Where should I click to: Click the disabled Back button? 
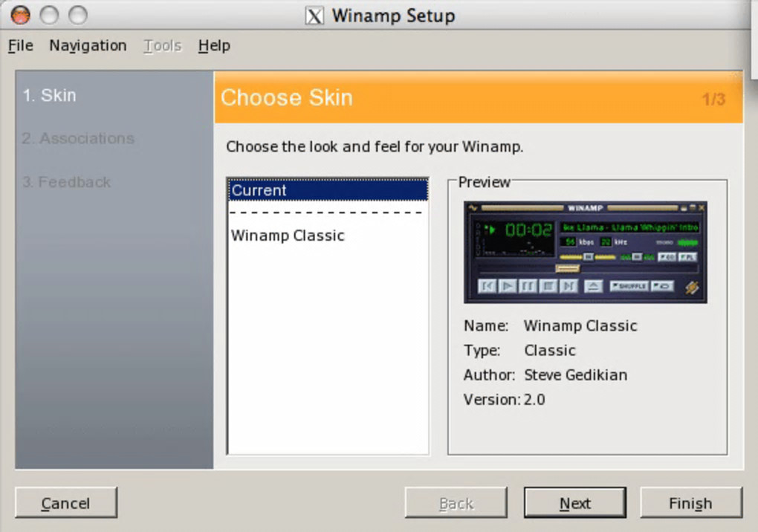click(456, 503)
